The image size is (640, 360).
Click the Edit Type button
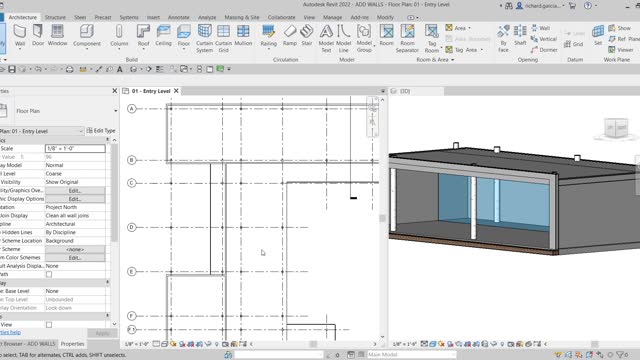[101, 131]
